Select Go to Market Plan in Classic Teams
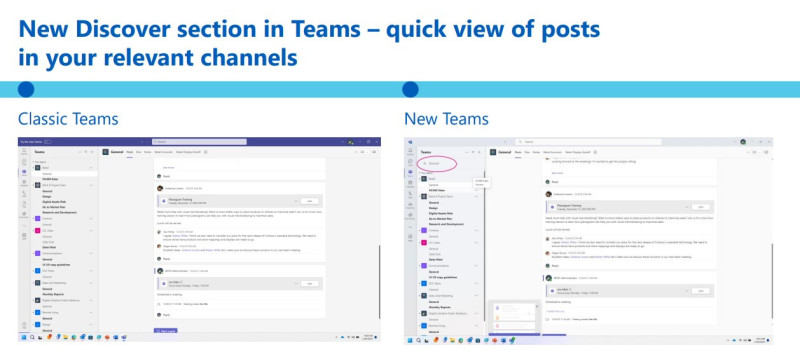800x364 pixels. (54, 207)
